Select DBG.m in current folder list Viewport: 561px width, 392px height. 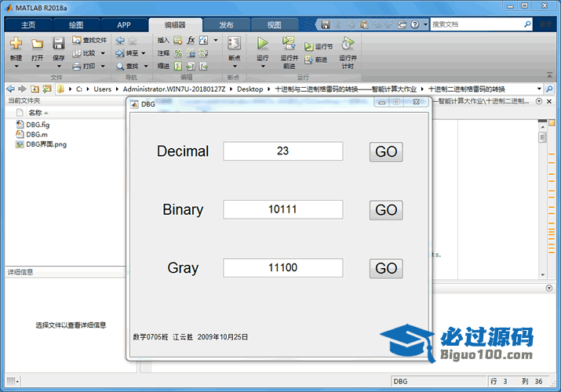coord(37,134)
